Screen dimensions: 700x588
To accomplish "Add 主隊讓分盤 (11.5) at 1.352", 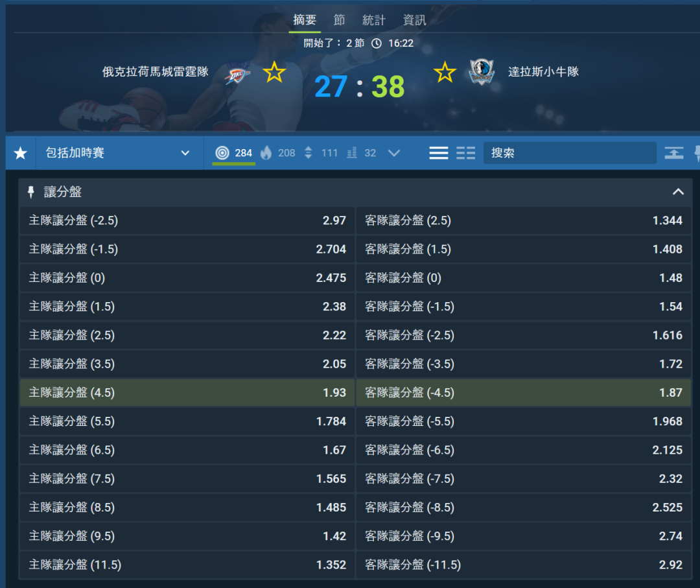I will [x=187, y=565].
